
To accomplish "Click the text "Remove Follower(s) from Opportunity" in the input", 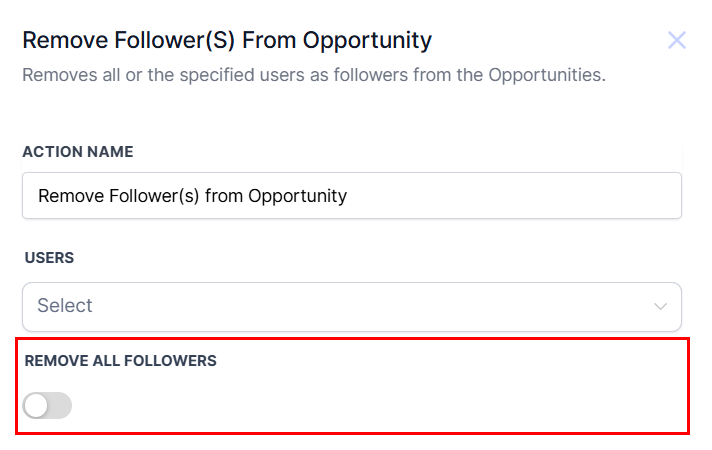I will click(192, 196).
